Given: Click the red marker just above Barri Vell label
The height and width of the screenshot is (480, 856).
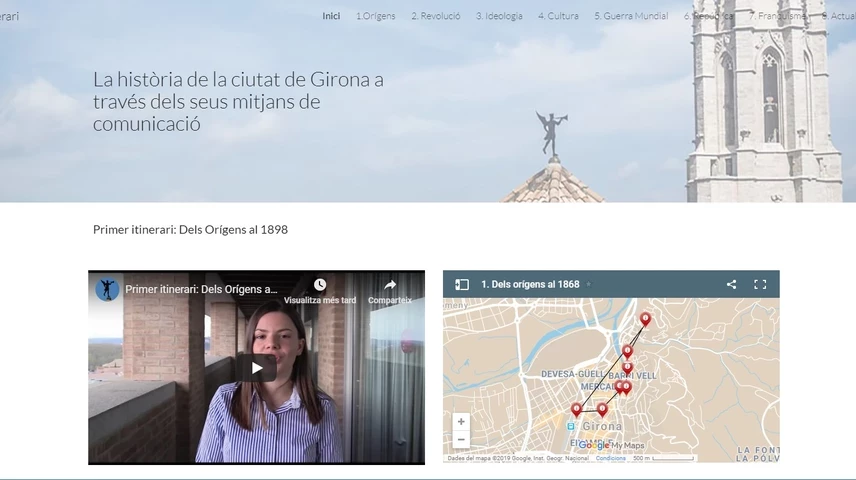Looking at the screenshot, I should click(x=627, y=368).
